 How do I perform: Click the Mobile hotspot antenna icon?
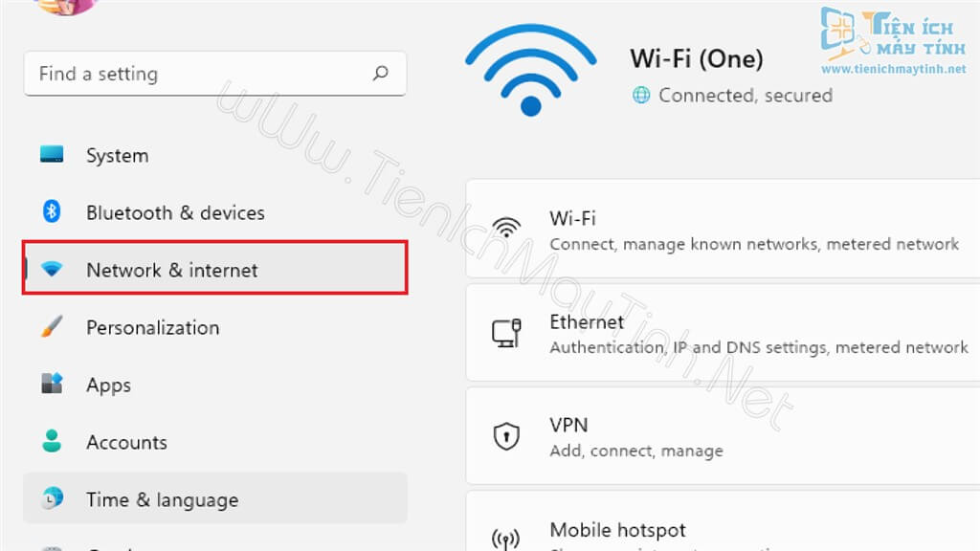point(505,539)
